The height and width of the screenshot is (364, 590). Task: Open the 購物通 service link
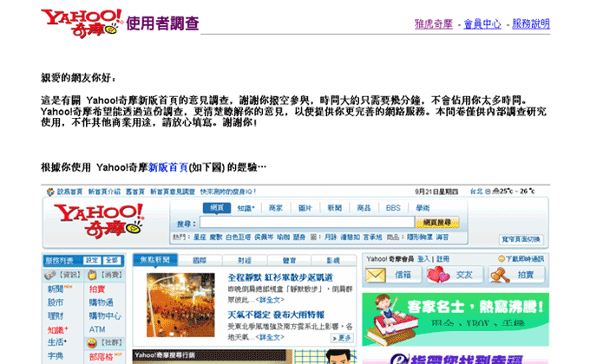(x=101, y=302)
